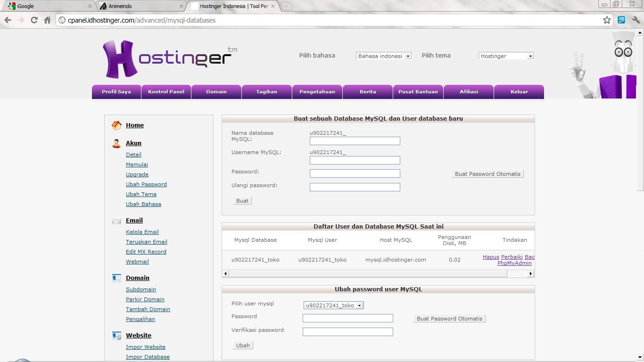
Task: Click the Home house icon in sidebar
Action: tap(116, 125)
